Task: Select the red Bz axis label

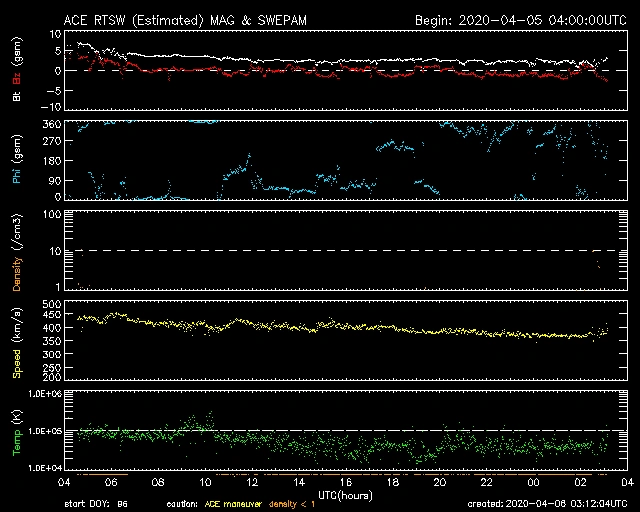Action: 17,79
